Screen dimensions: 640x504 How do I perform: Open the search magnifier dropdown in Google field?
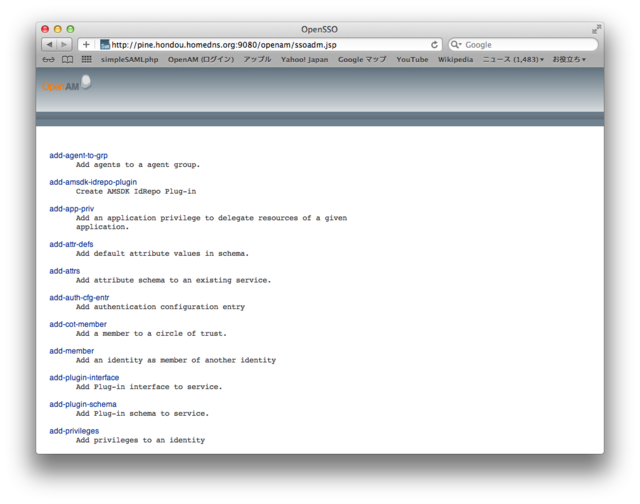(457, 45)
